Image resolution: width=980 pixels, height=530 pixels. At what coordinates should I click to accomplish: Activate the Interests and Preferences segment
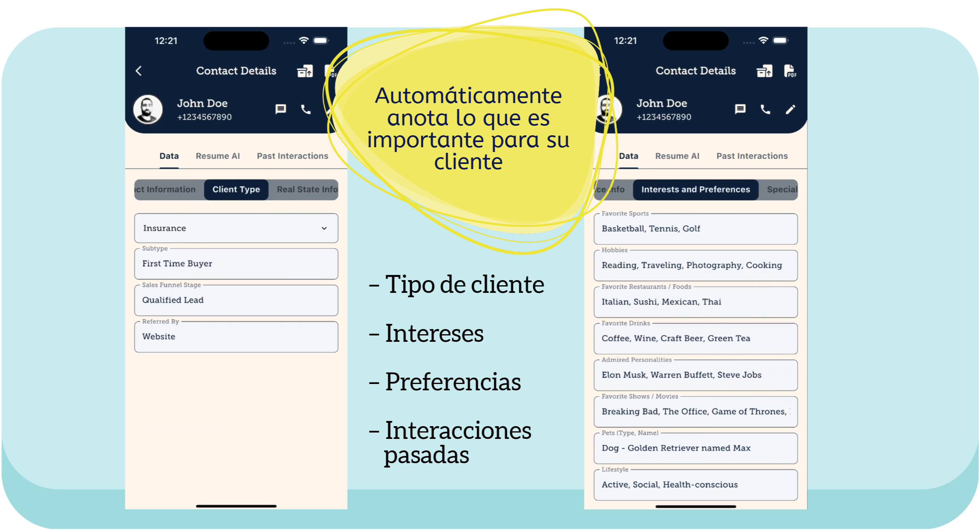coord(696,189)
